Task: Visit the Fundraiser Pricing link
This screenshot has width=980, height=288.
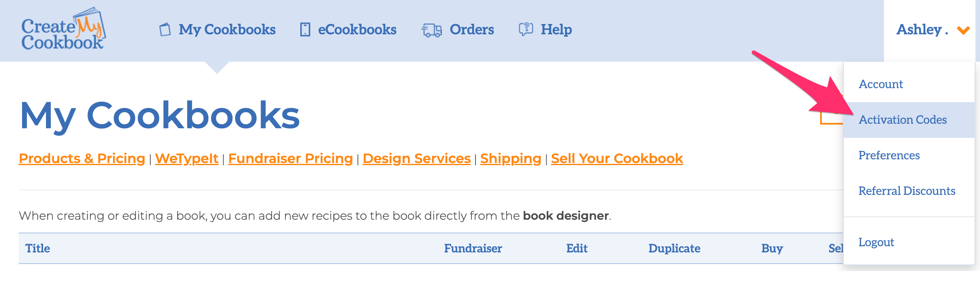Action: coord(290,158)
